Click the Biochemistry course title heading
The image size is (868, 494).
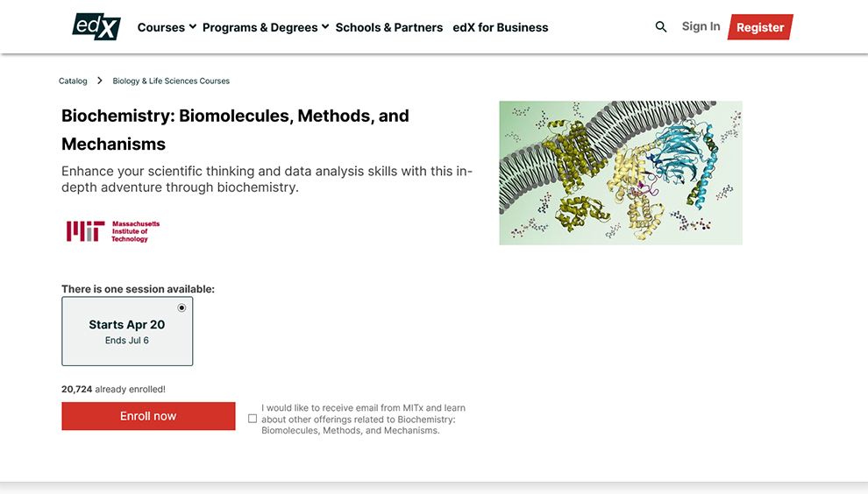tap(235, 130)
